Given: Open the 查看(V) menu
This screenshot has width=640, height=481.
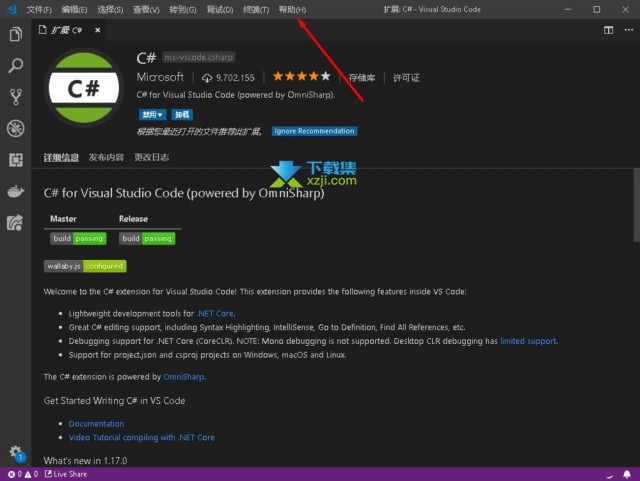Looking at the screenshot, I should coord(146,9).
